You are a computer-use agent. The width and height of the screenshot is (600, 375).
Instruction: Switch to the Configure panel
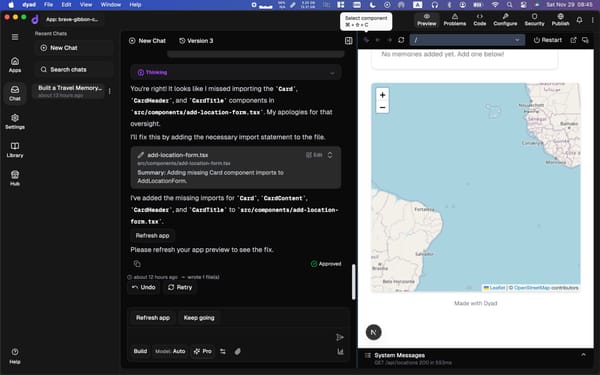pyautogui.click(x=505, y=20)
